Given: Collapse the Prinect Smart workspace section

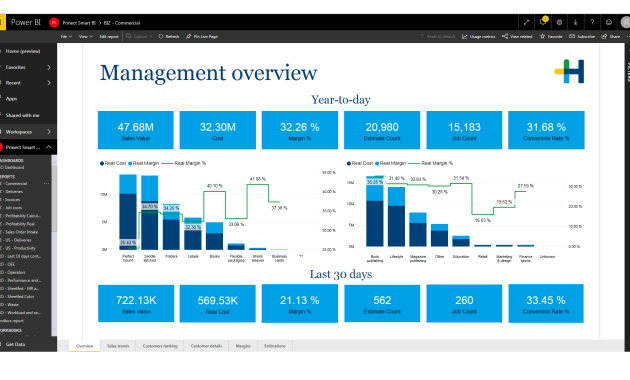Looking at the screenshot, I should tap(49, 147).
